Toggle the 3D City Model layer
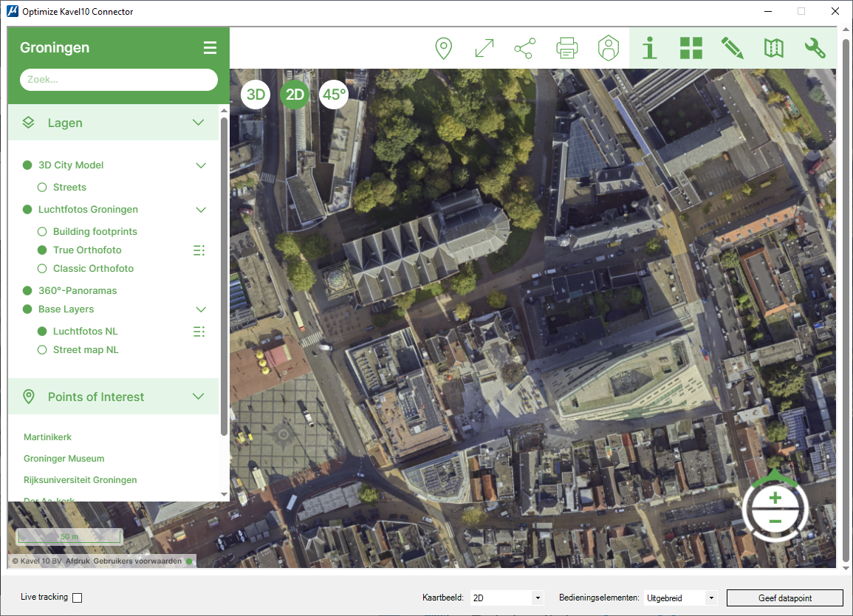The image size is (853, 616). pos(27,165)
